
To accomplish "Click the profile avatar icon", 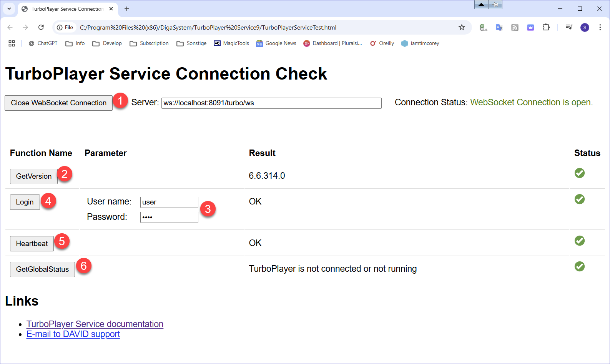I will pyautogui.click(x=584, y=27).
